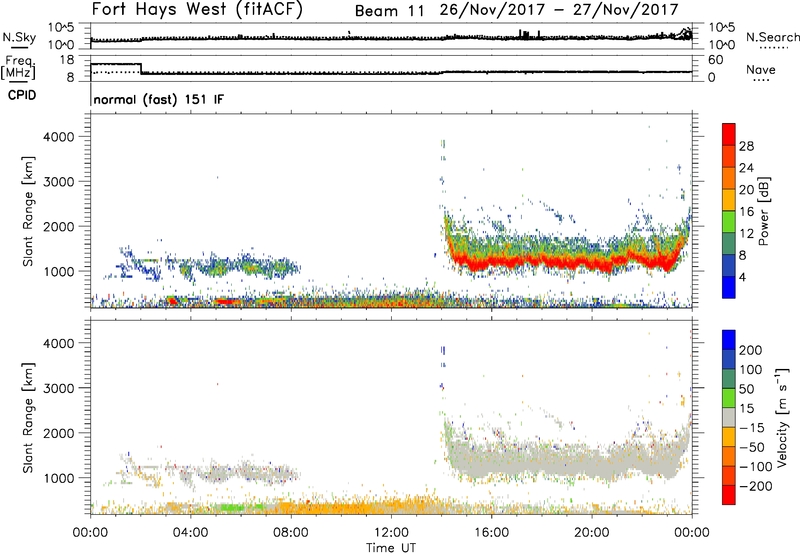This screenshot has width=800, height=554.
Task: Click the "16:00" time tick label
Action: (x=491, y=533)
